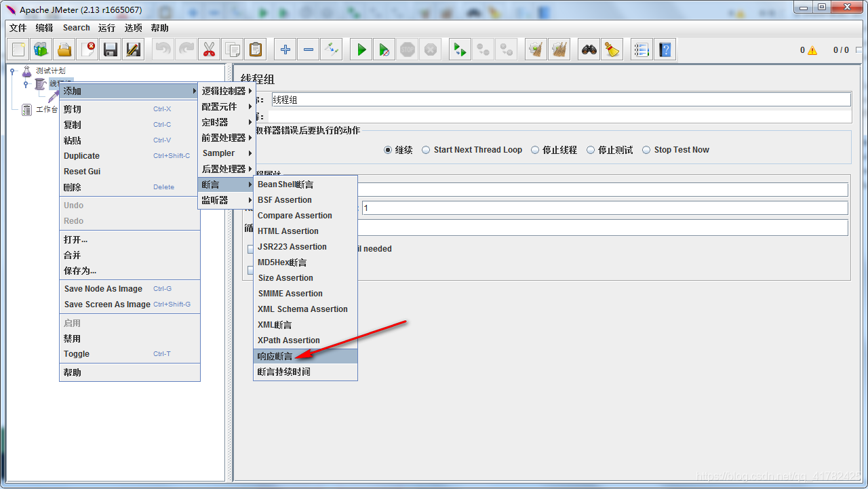Open the 选项 menu
The width and height of the screenshot is (868, 489).
[134, 28]
